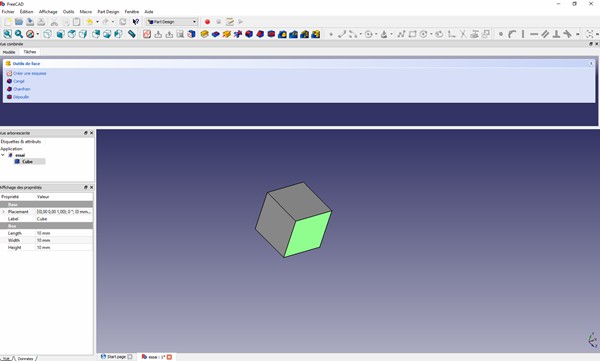
Task: Click the Undo arrow icon
Action: 90,22
